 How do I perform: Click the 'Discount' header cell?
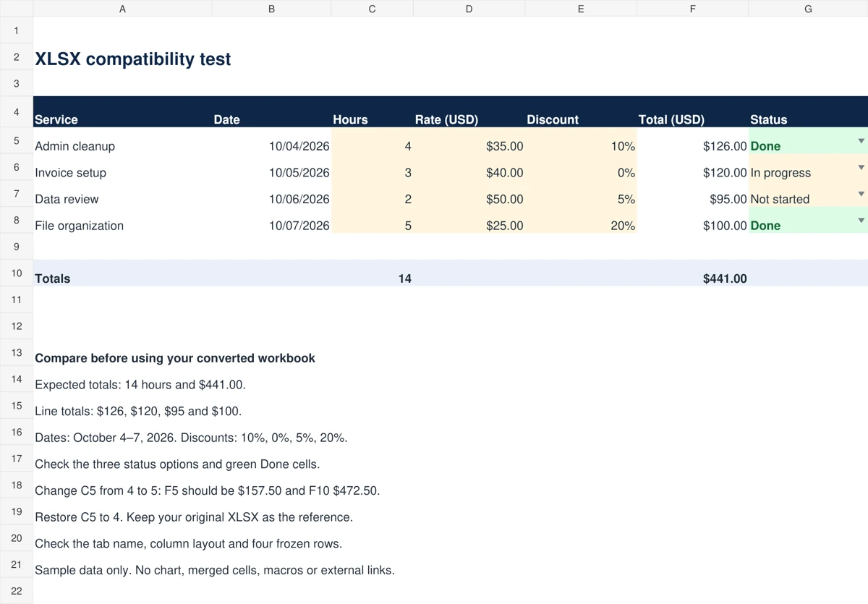[x=581, y=112]
